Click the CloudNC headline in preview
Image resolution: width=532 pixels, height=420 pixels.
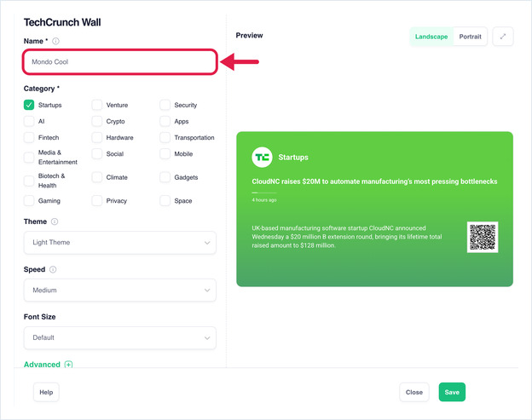click(x=374, y=181)
